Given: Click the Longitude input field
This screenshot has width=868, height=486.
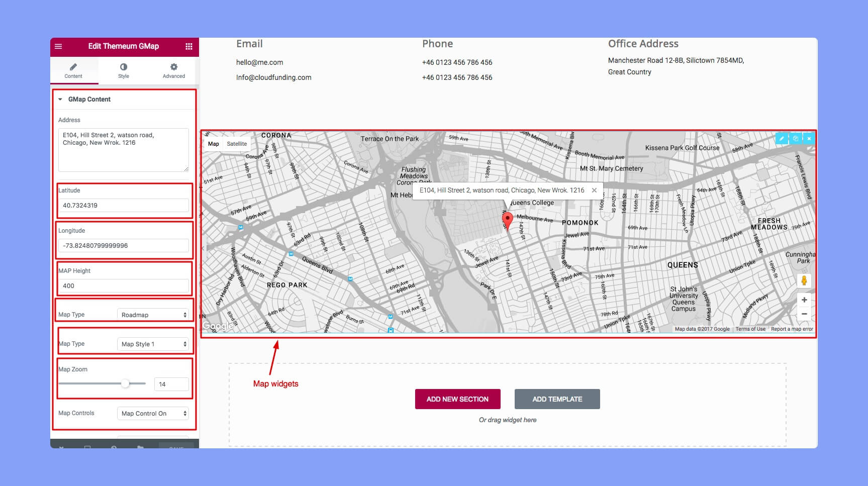Looking at the screenshot, I should pyautogui.click(x=124, y=245).
